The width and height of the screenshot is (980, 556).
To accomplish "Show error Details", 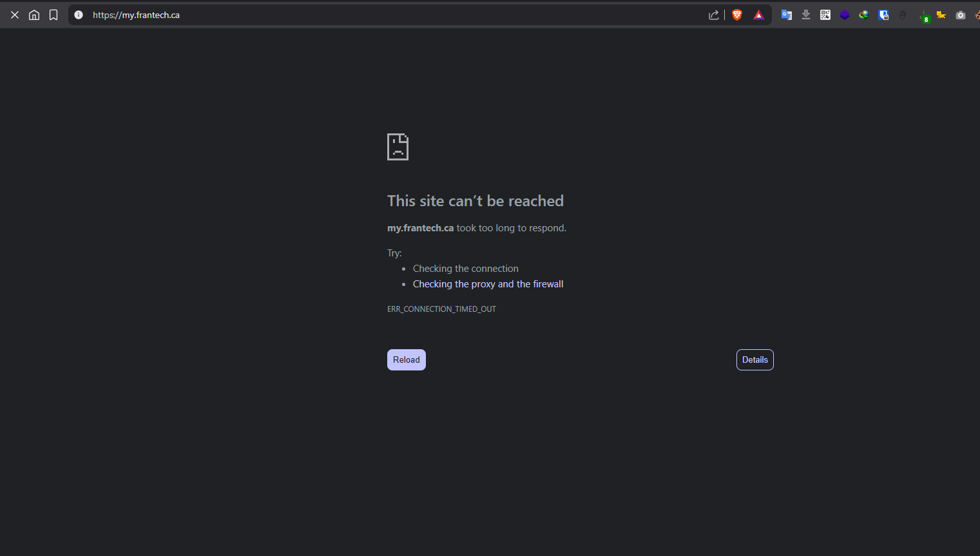I will (x=755, y=359).
